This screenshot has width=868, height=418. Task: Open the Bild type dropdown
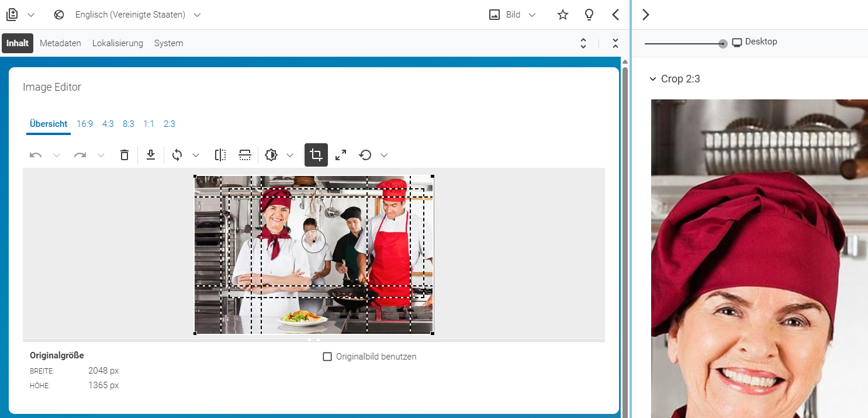[x=512, y=15]
